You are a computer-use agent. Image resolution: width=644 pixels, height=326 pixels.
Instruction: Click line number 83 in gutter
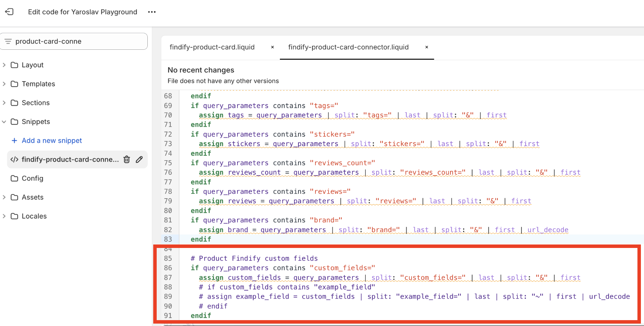coord(168,239)
